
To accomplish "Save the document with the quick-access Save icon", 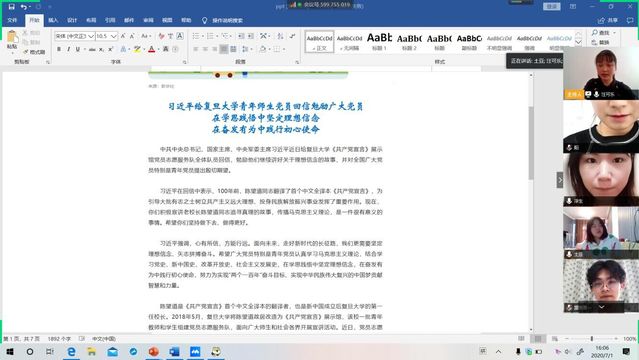I will click(x=11, y=7).
